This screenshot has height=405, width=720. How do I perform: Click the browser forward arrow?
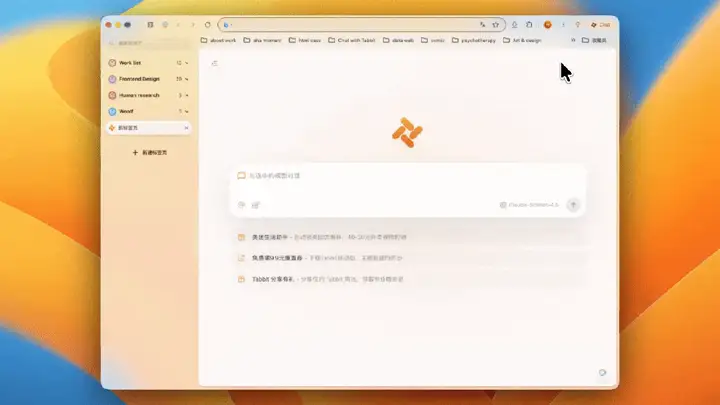coord(193,25)
